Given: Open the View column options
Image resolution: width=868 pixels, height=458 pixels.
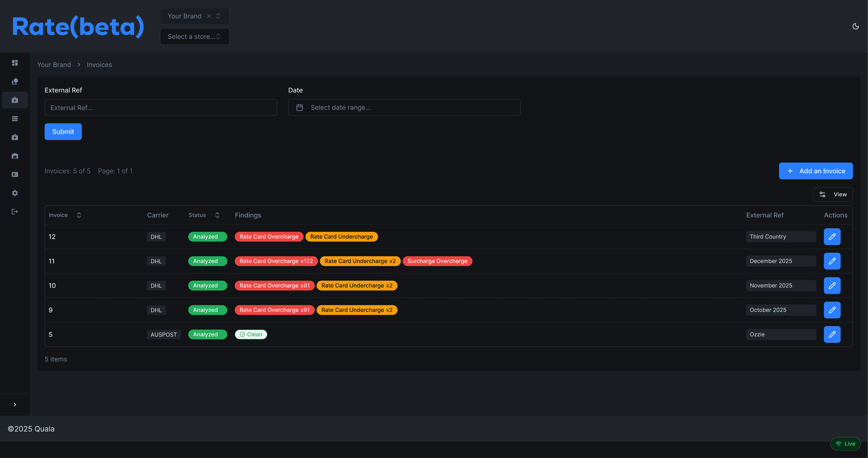Looking at the screenshot, I should point(833,194).
